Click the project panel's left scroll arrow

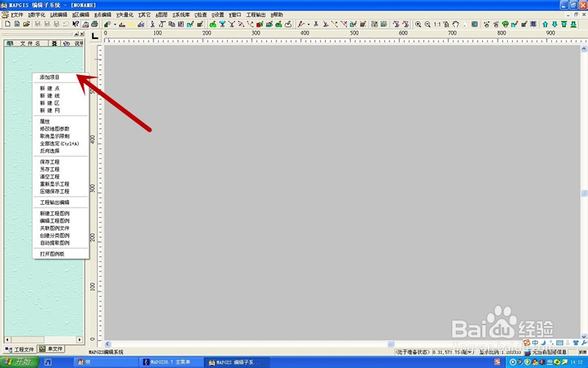pyautogui.click(x=7, y=339)
